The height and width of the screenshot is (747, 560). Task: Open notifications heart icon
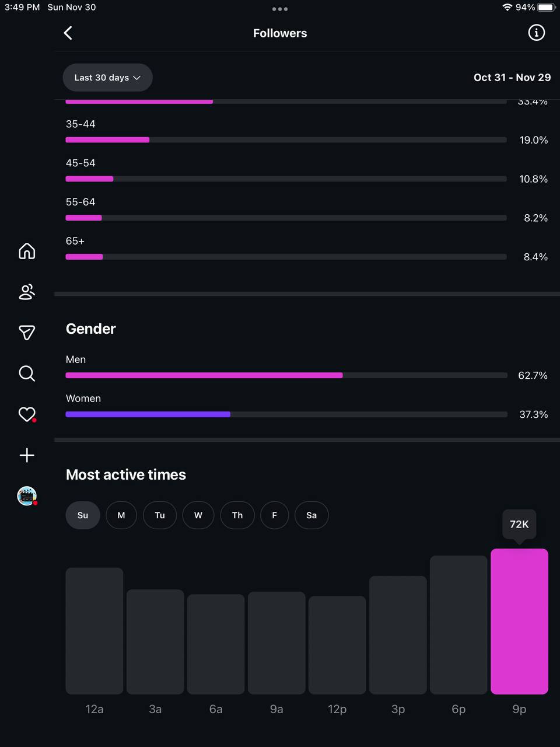point(27,414)
